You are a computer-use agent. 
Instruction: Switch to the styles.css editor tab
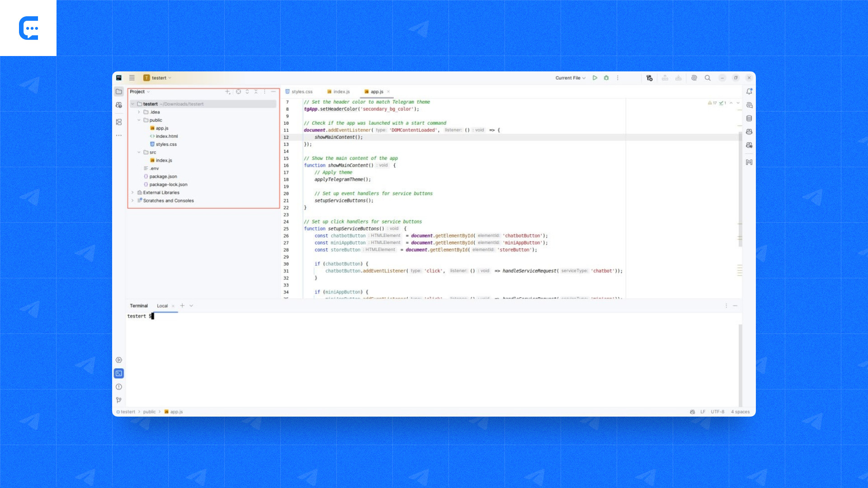[x=302, y=92]
